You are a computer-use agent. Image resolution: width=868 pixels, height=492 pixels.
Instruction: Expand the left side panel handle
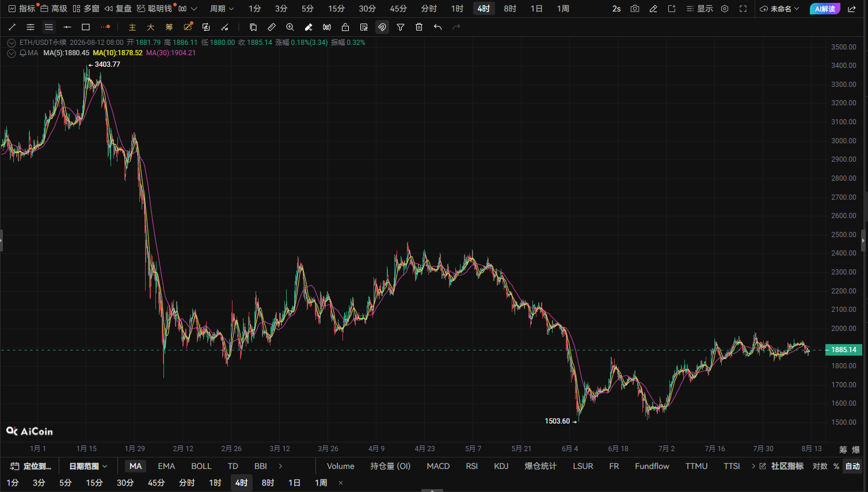coord(1,241)
